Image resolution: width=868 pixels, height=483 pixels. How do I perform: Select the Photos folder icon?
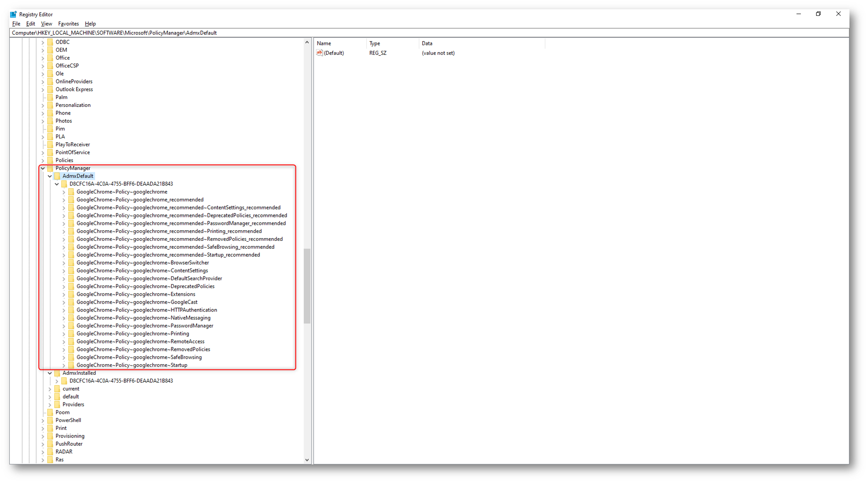[50, 121]
